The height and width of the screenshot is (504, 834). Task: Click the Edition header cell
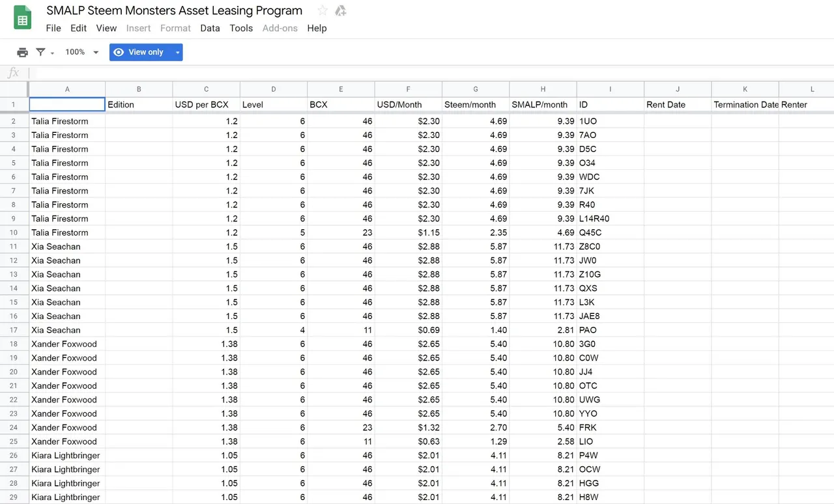click(x=139, y=104)
